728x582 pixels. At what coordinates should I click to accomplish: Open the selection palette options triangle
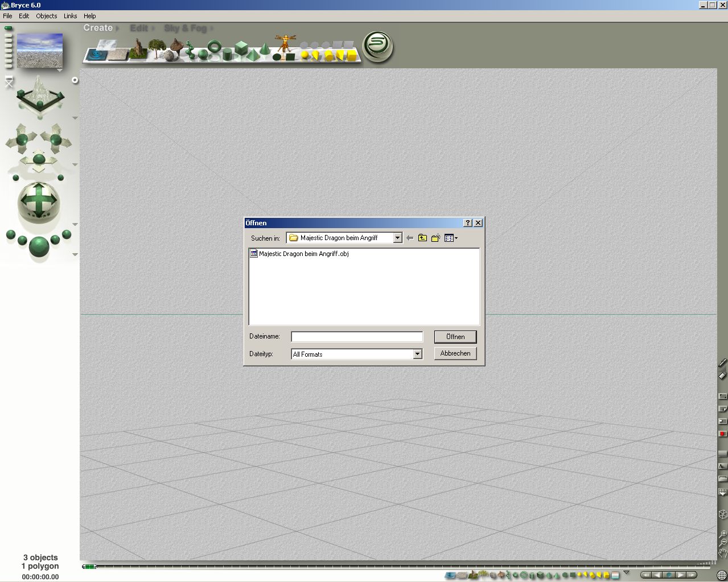627,572
